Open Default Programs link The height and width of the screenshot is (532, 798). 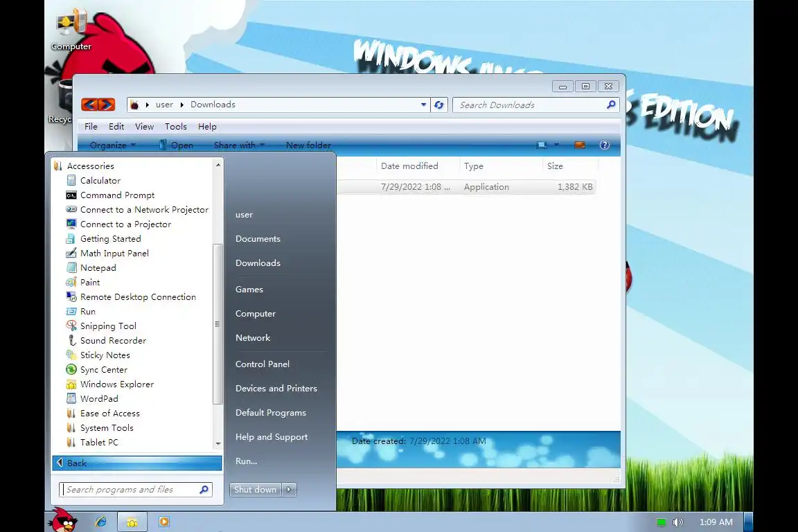click(x=270, y=412)
